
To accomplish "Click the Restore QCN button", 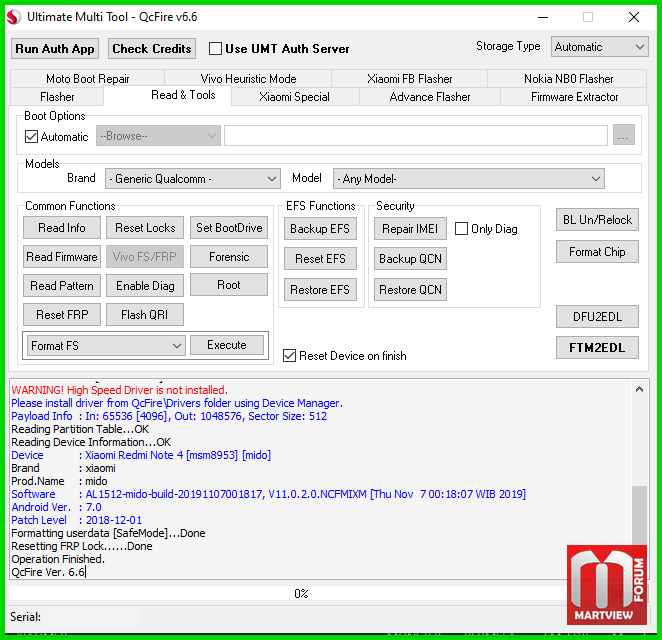I will click(x=410, y=290).
